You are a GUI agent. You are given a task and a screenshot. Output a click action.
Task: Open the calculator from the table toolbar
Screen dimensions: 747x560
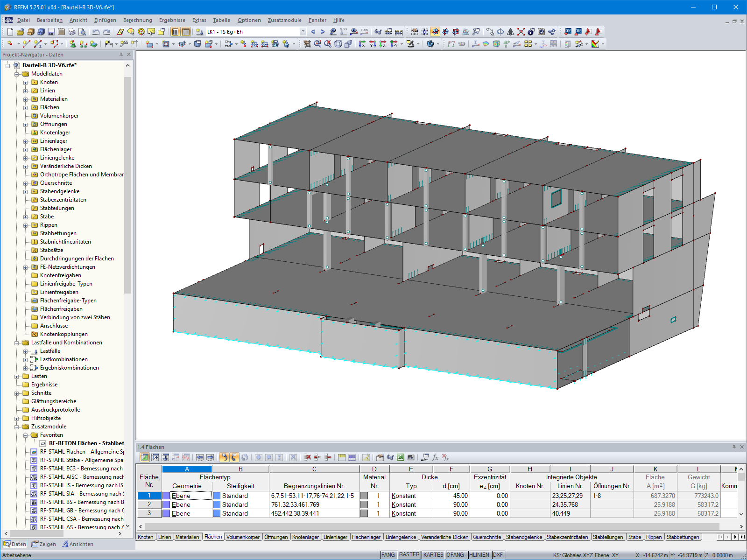pos(411,457)
